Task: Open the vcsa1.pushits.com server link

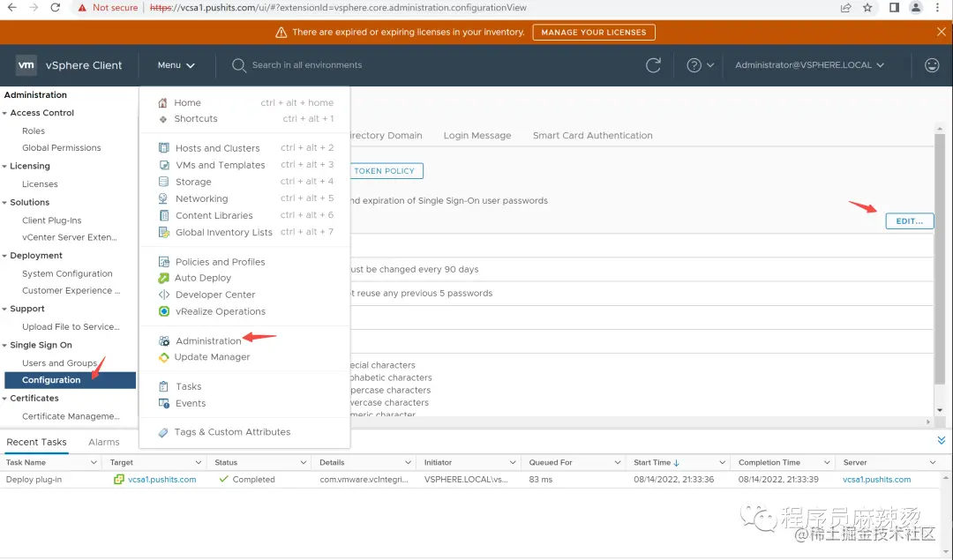Action: click(876, 480)
